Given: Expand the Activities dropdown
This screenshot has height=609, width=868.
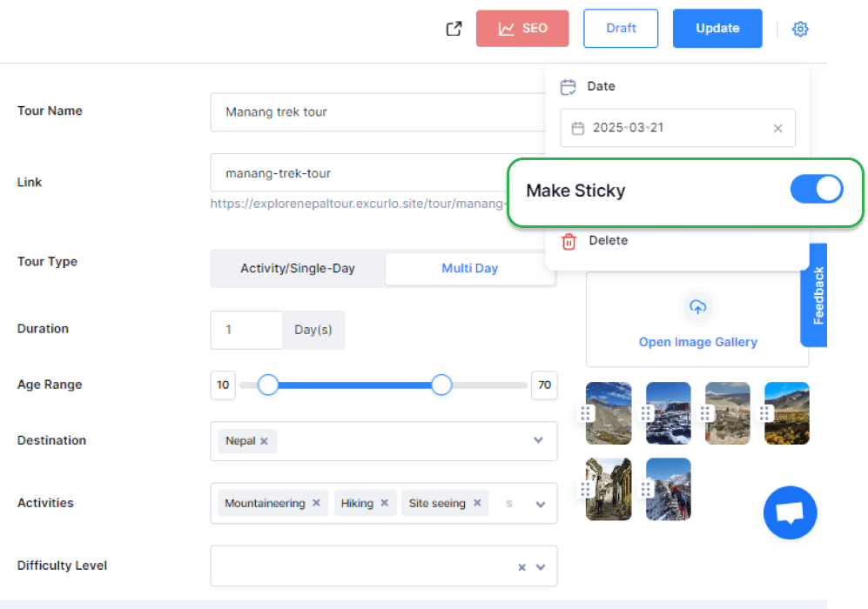Looking at the screenshot, I should point(541,505).
